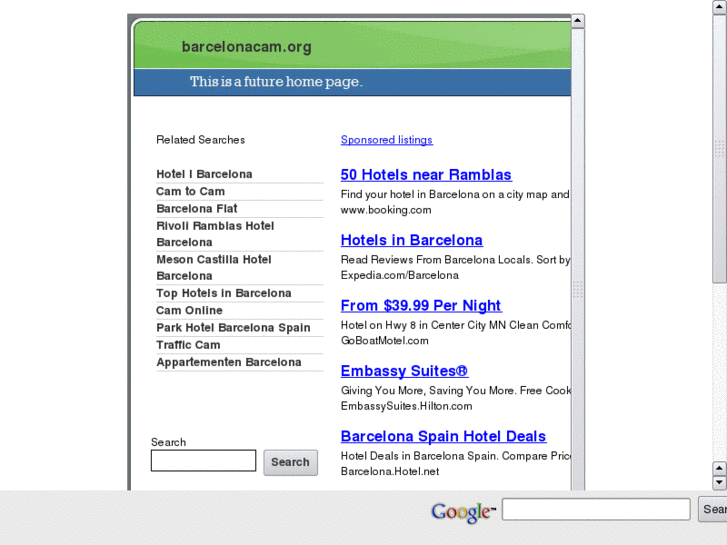The width and height of the screenshot is (727, 545).
Task: Click the Related Searches heading
Action: 200,140
